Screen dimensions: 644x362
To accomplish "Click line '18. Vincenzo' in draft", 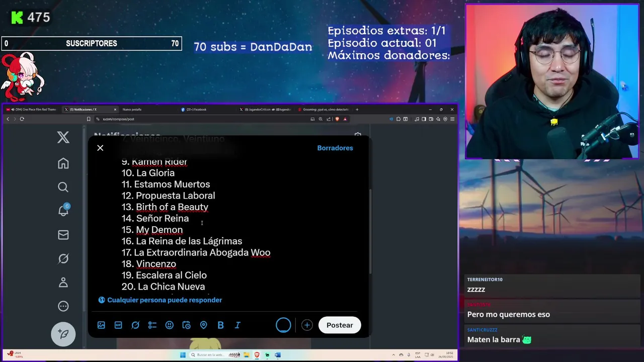I will pos(149,264).
